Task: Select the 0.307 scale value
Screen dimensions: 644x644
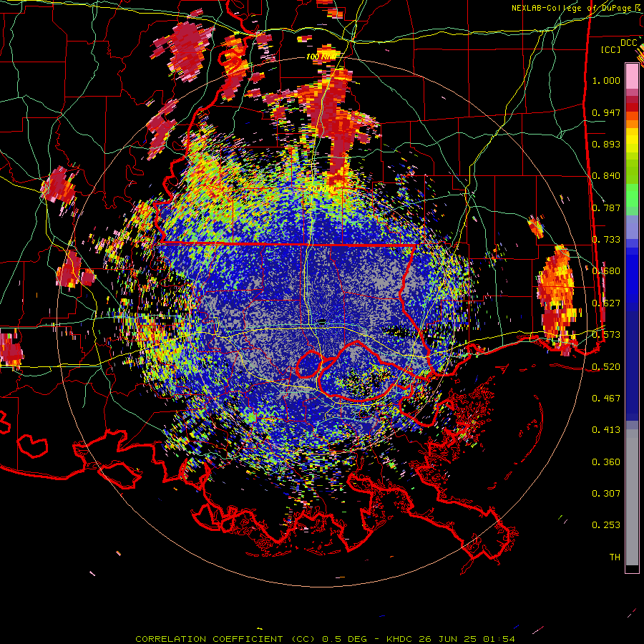Action: click(x=606, y=494)
